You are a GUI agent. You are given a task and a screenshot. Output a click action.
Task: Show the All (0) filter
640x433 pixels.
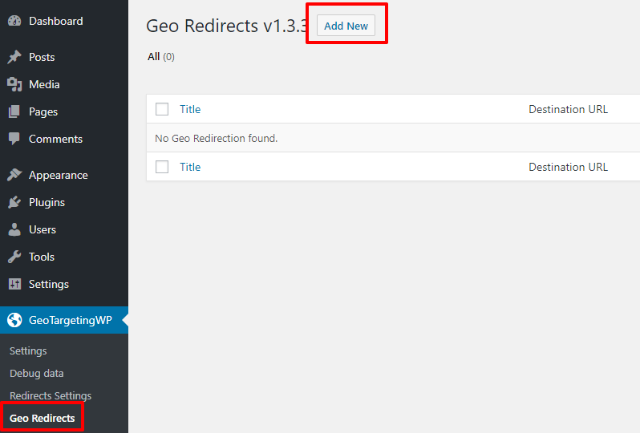(x=161, y=57)
